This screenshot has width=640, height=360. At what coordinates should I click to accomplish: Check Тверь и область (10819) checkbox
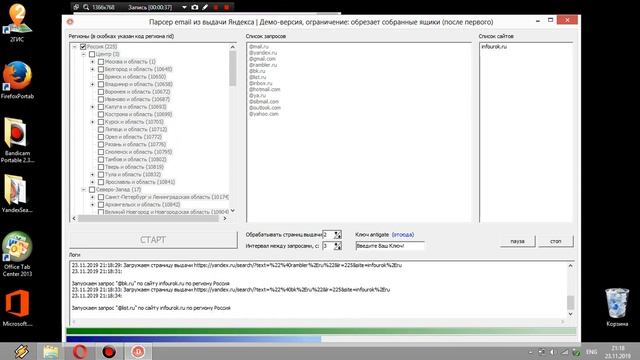[x=101, y=167]
